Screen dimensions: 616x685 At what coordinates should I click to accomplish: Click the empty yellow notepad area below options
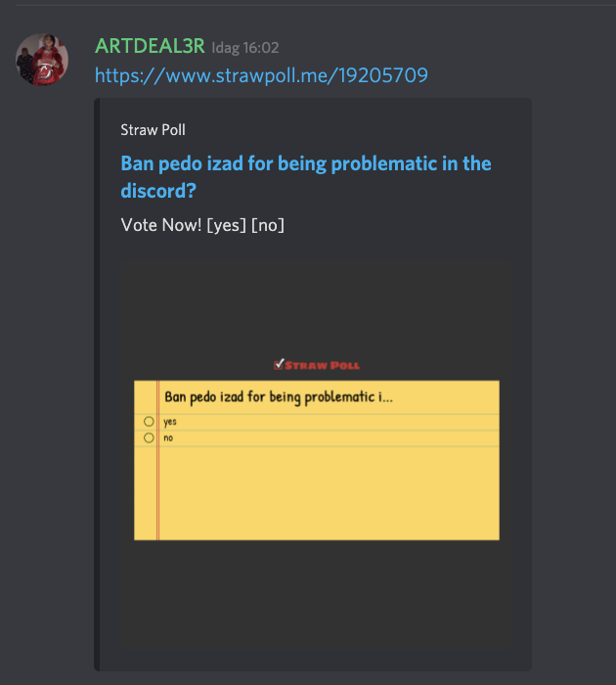tap(330, 493)
